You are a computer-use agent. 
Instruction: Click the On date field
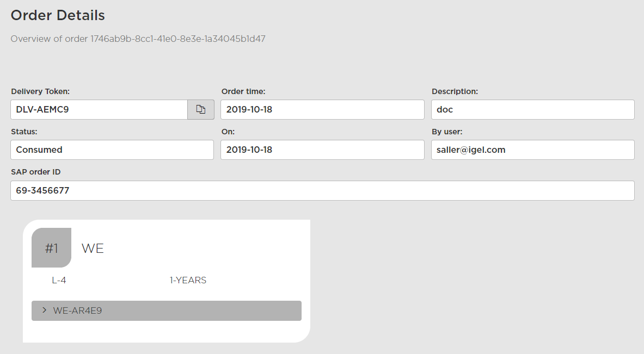[x=322, y=150]
